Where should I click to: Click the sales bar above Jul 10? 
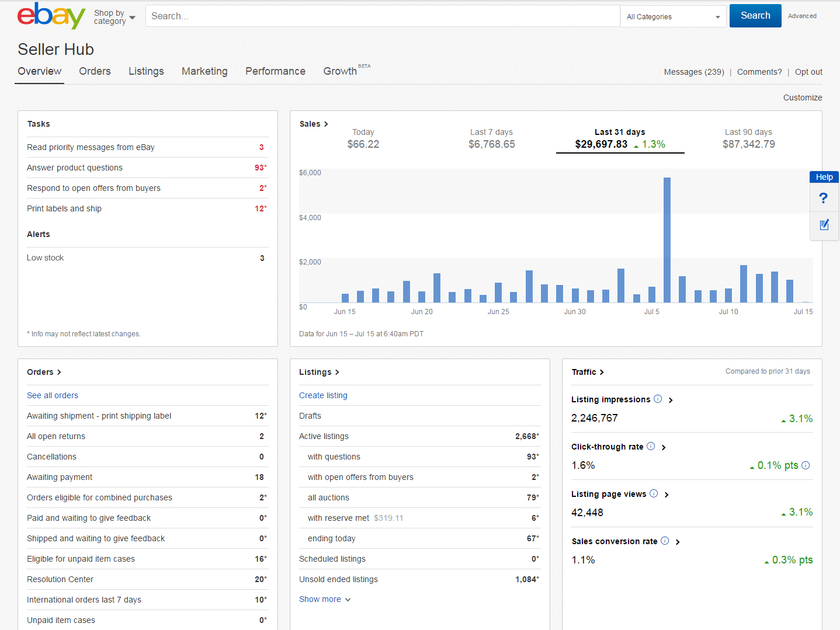pyautogui.click(x=728, y=295)
